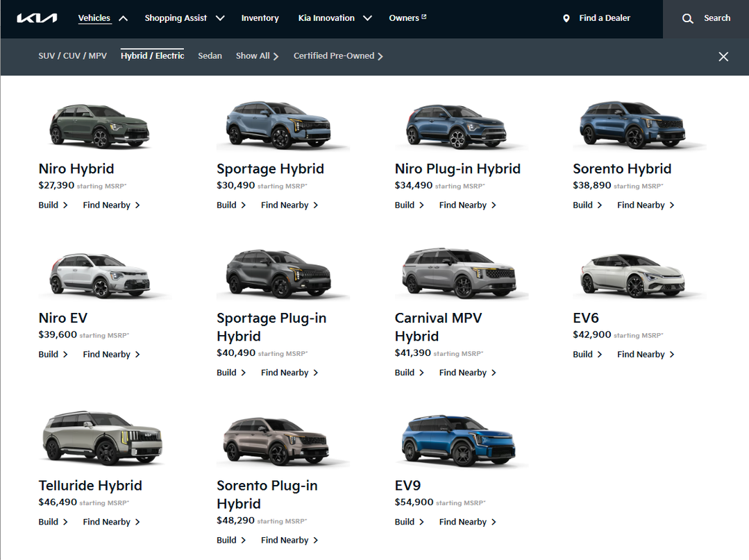Go to Certified Pre-Owned link
Image resolution: width=749 pixels, height=560 pixels.
(338, 56)
